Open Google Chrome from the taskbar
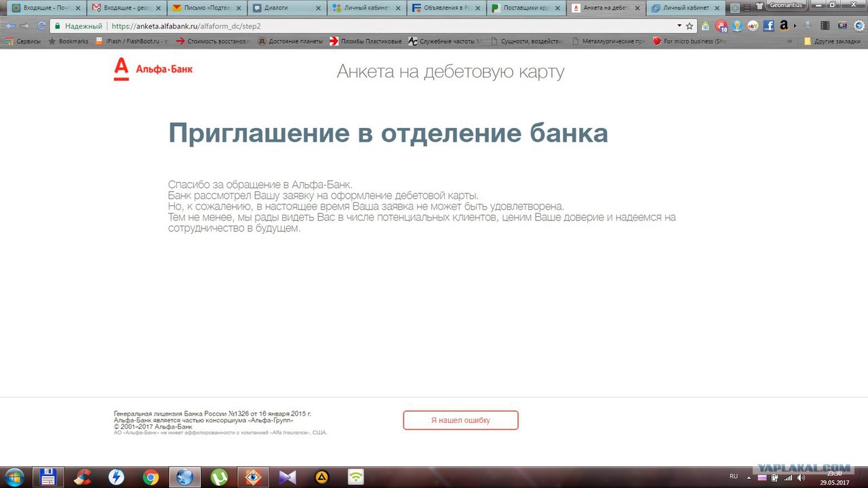The height and width of the screenshot is (488, 868). (x=151, y=477)
